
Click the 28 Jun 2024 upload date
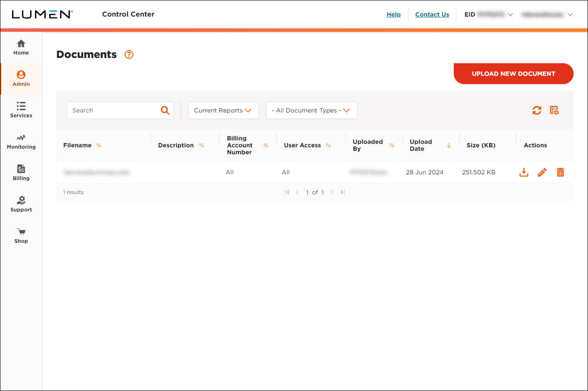pyautogui.click(x=425, y=172)
